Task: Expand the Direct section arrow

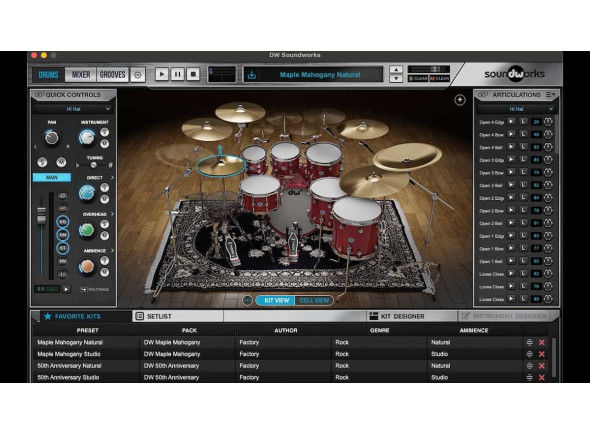Action: pos(112,177)
